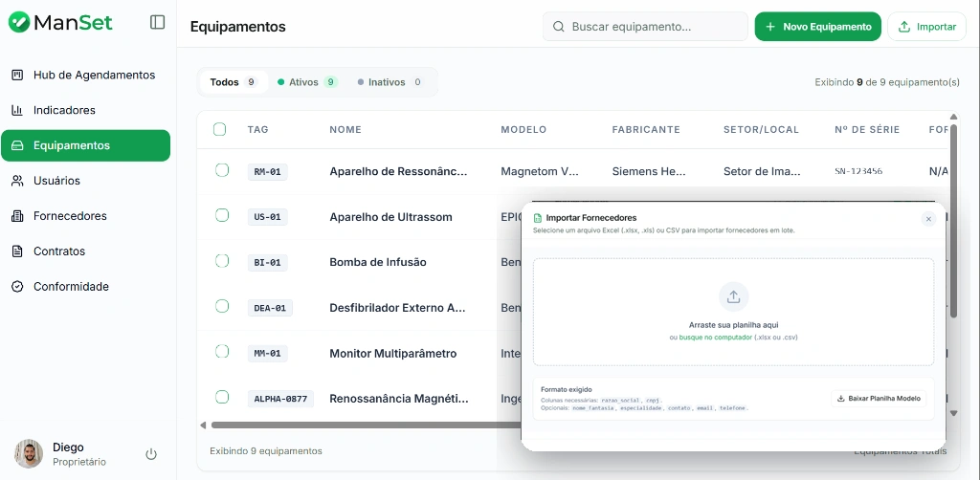Click the Importar button
This screenshot has width=980, height=480.
[x=926, y=27]
